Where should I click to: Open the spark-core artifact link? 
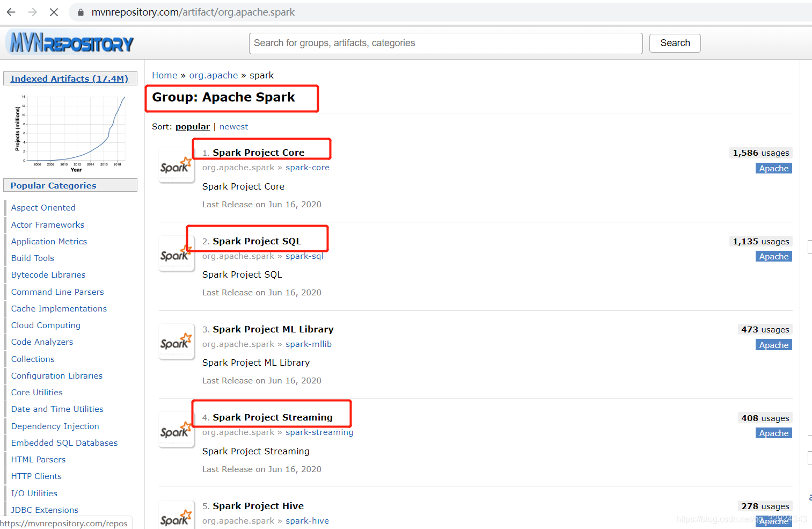[x=308, y=168]
